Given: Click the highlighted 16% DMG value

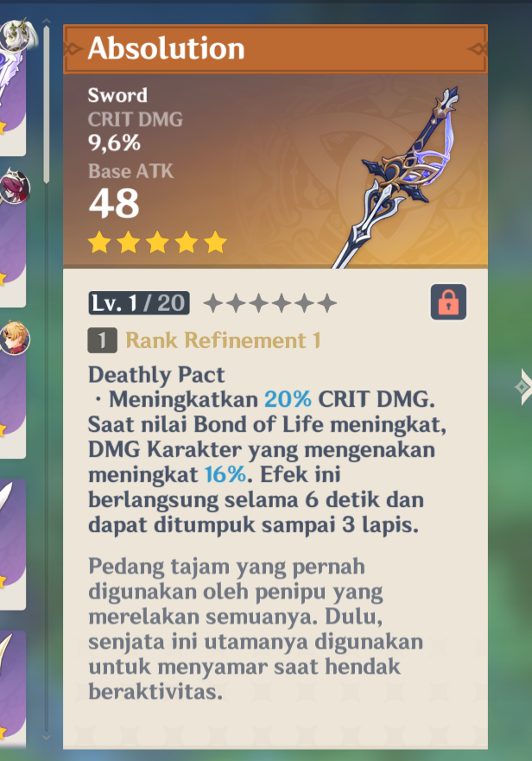Looking at the screenshot, I should 225,474.
